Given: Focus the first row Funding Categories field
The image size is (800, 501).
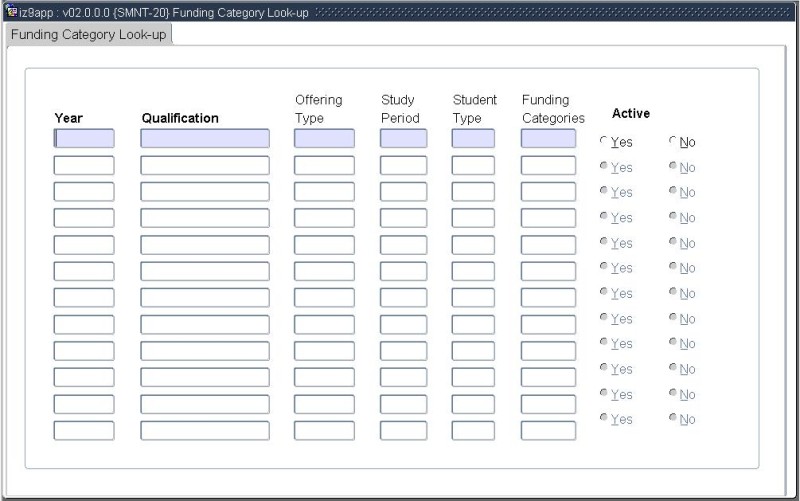Looking at the screenshot, I should pyautogui.click(x=548, y=139).
